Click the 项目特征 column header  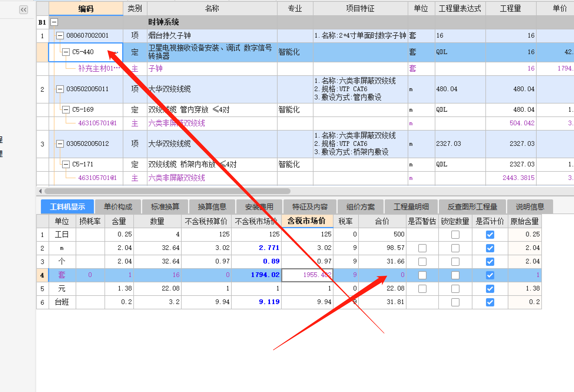pyautogui.click(x=360, y=9)
